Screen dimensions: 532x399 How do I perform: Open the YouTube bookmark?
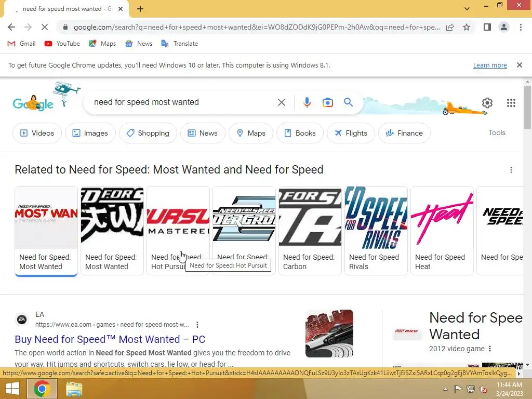pyautogui.click(x=62, y=44)
